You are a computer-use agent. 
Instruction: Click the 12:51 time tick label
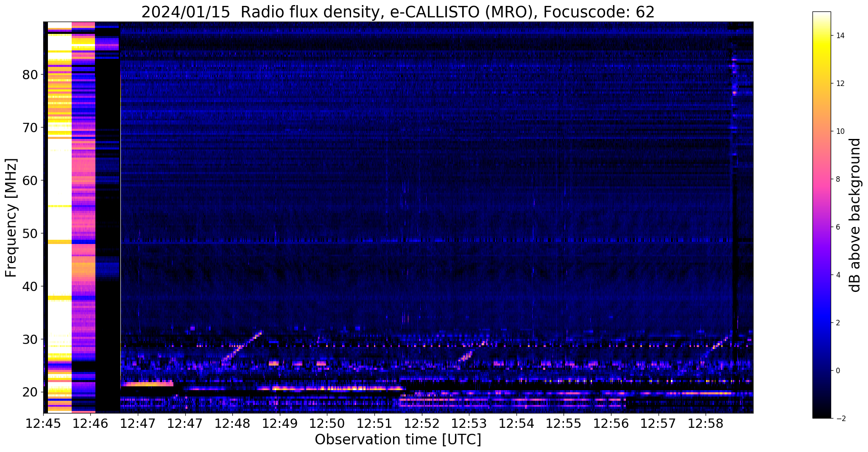374,423
